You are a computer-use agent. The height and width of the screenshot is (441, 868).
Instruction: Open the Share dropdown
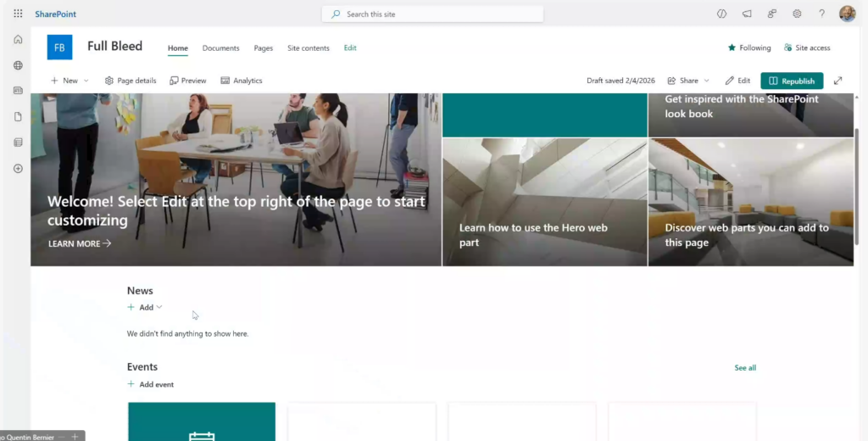(688, 81)
